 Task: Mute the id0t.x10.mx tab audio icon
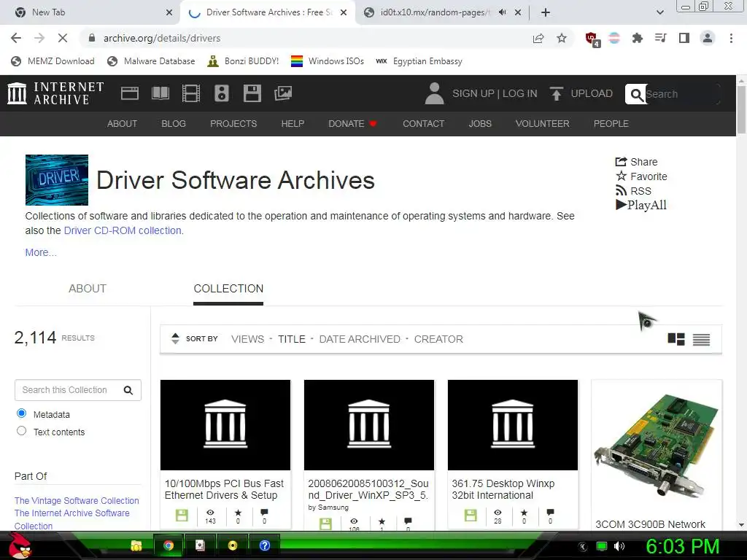point(502,12)
